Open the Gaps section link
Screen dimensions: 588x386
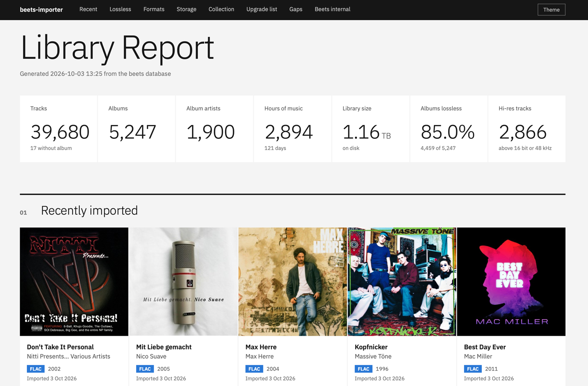(296, 9)
